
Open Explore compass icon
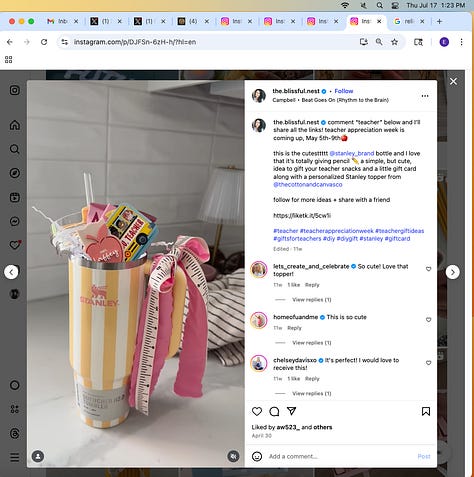pos(15,173)
